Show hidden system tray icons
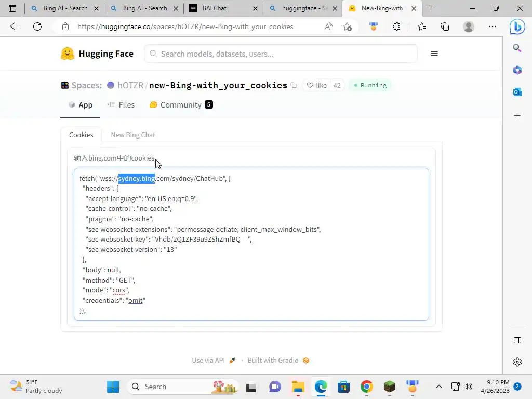 point(438,387)
